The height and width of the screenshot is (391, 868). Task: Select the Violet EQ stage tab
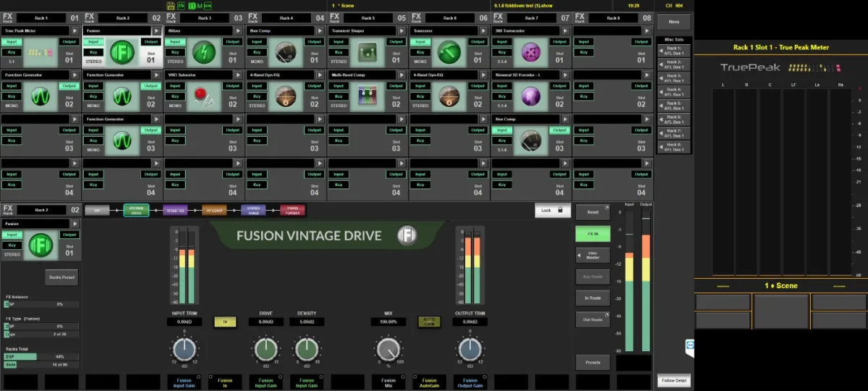click(174, 210)
